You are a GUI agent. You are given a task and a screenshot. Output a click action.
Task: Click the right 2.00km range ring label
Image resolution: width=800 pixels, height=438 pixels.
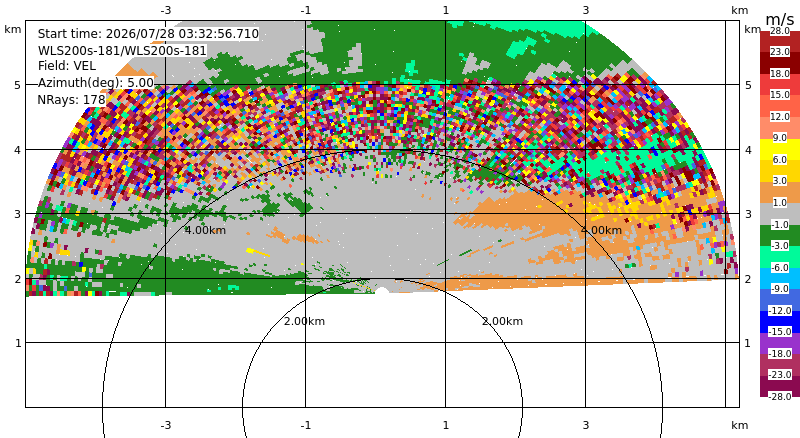[x=503, y=321]
